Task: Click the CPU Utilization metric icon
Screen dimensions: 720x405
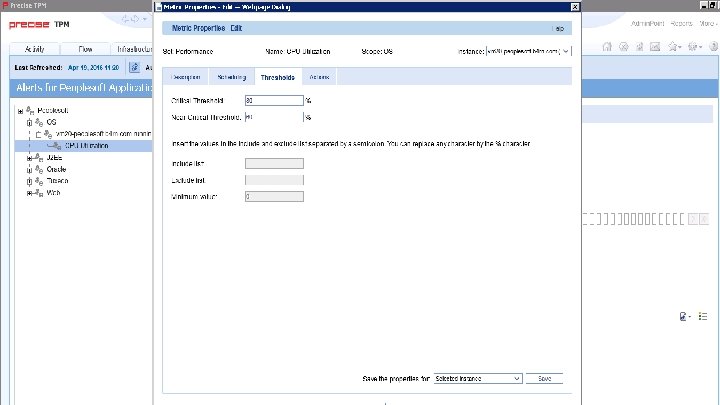Action: (x=56, y=146)
